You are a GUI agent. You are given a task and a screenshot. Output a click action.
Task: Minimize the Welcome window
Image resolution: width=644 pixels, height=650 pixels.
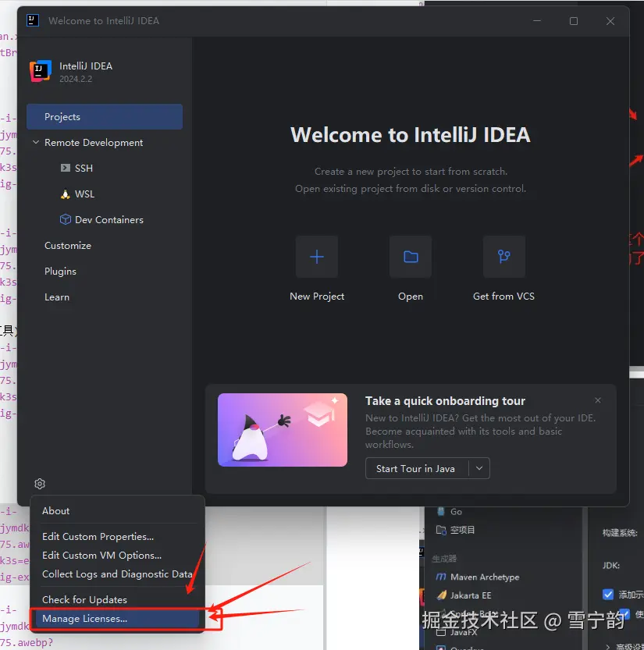pyautogui.click(x=537, y=21)
